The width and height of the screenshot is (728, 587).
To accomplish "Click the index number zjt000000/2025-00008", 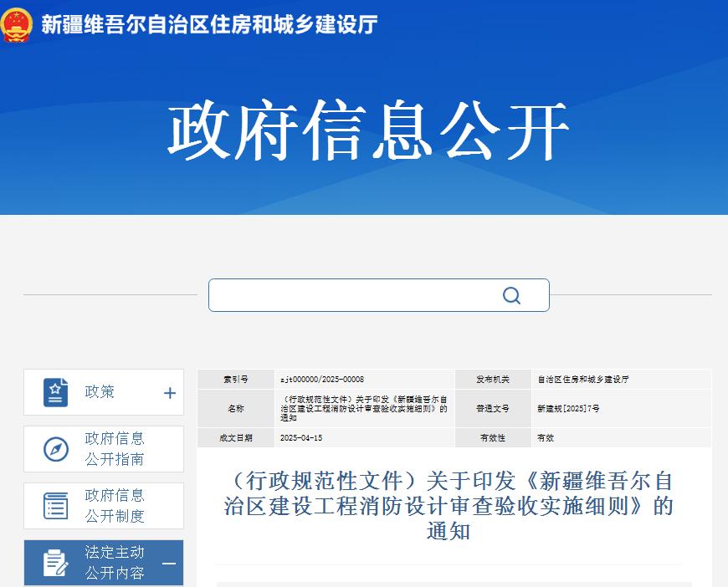I will pyautogui.click(x=322, y=380).
